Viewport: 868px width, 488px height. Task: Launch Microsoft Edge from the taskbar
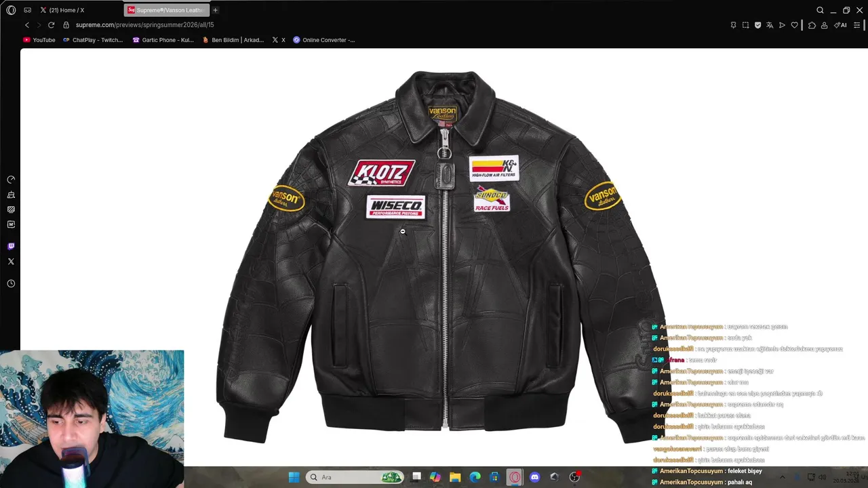click(475, 477)
